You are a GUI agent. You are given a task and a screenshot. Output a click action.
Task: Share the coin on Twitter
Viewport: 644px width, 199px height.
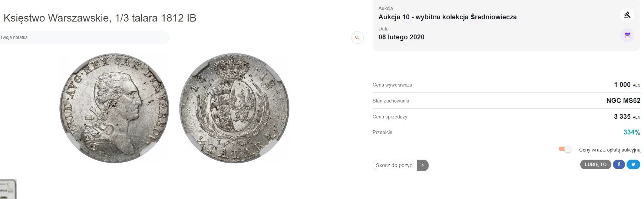pos(633,164)
